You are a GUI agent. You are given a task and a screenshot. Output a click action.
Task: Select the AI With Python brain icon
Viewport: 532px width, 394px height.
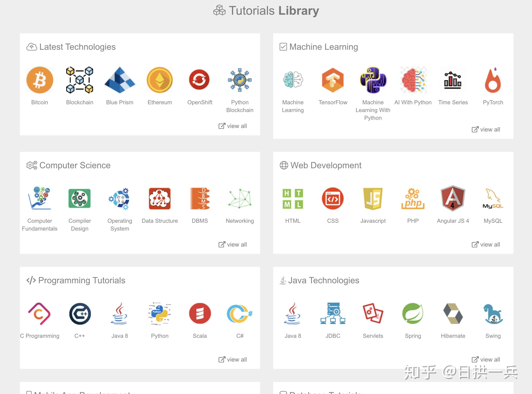coord(413,80)
